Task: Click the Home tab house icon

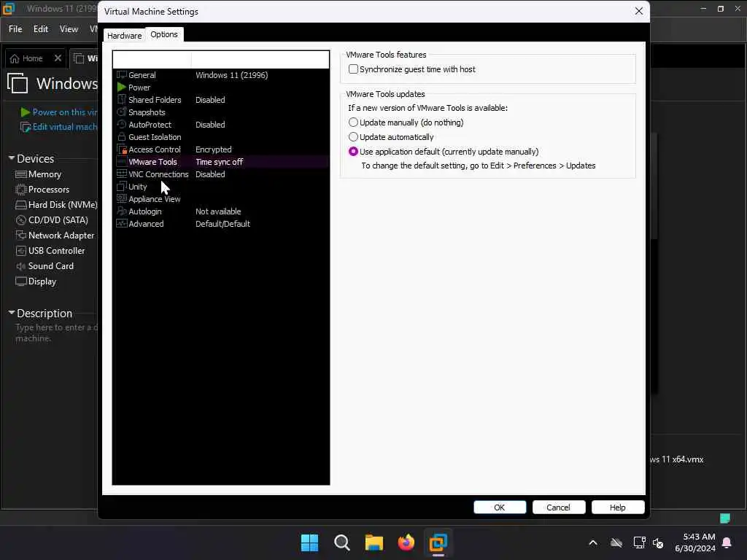Action: coord(15,58)
